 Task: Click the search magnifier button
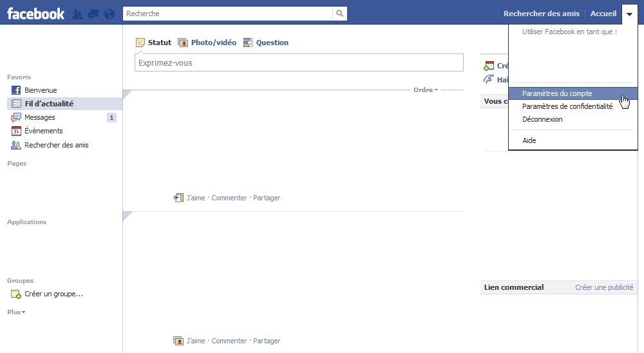339,13
